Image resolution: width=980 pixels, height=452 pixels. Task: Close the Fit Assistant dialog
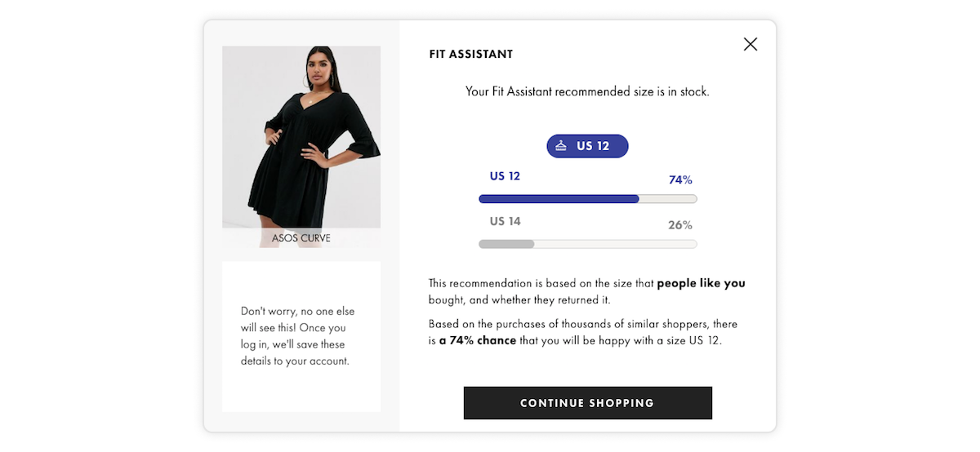[751, 44]
